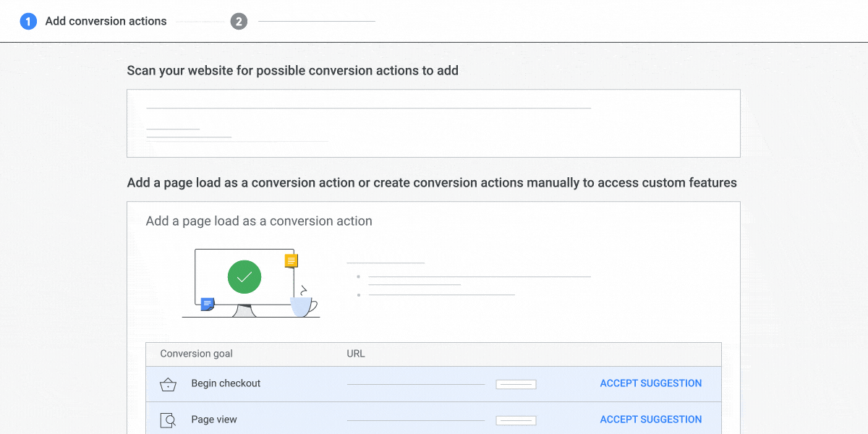This screenshot has height=434, width=868.
Task: Select the Page view table row
Action: [x=434, y=420]
